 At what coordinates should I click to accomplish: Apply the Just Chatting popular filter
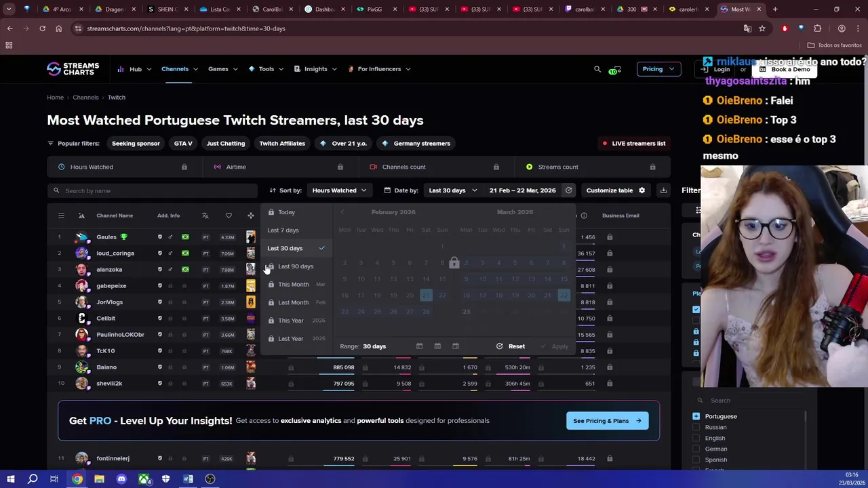tap(226, 144)
